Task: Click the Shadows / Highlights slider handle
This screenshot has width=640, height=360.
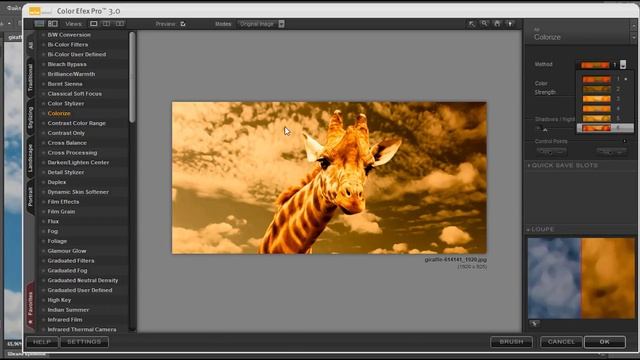Action: pyautogui.click(x=545, y=130)
